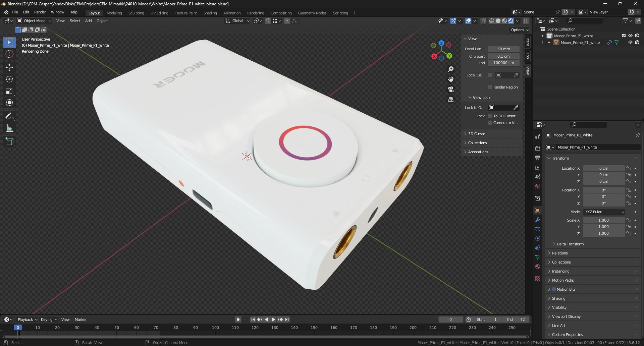
Task: Play the animation forward
Action: tap(273, 320)
